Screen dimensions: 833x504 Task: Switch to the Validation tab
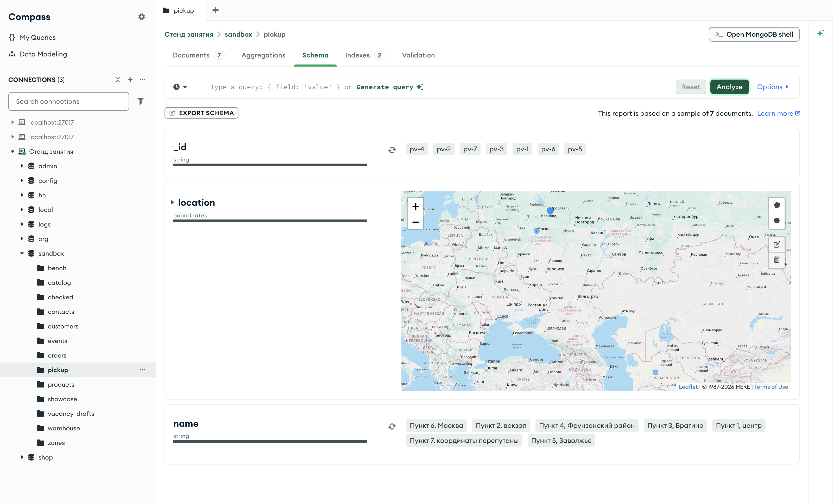418,55
